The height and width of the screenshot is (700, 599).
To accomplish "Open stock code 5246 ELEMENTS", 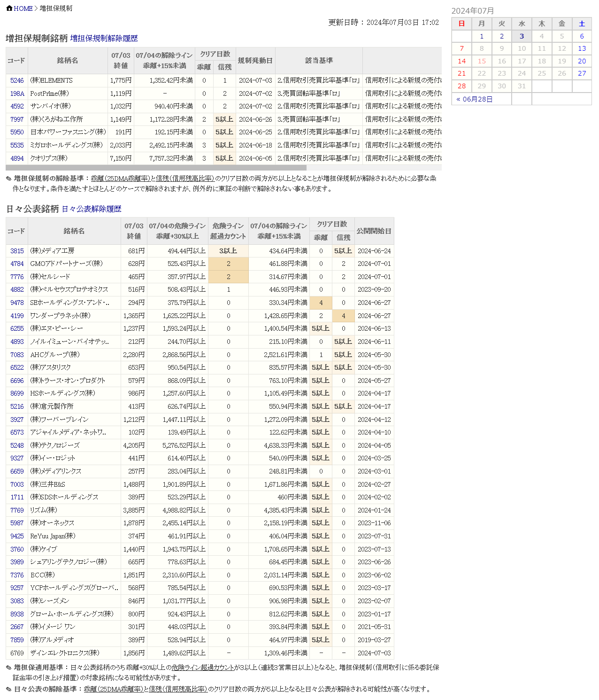I will click(17, 80).
